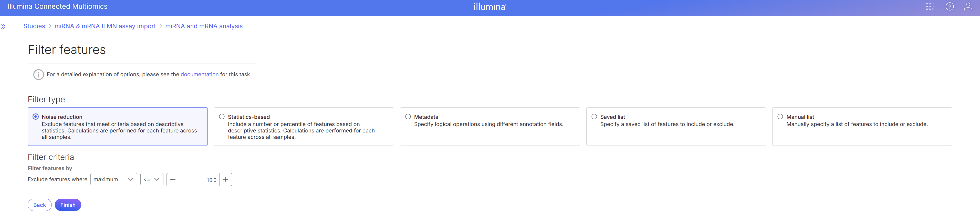
Task: Pick the Manual list radio option
Action: [780, 117]
